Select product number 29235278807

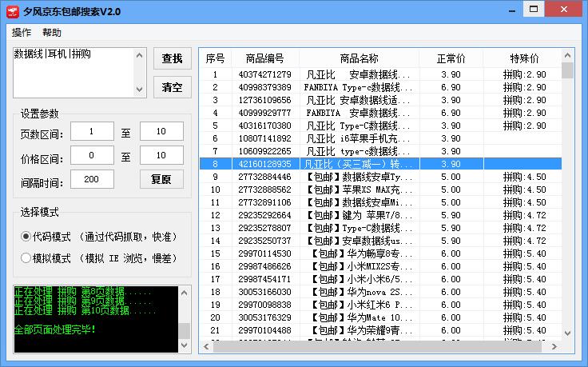(264, 228)
